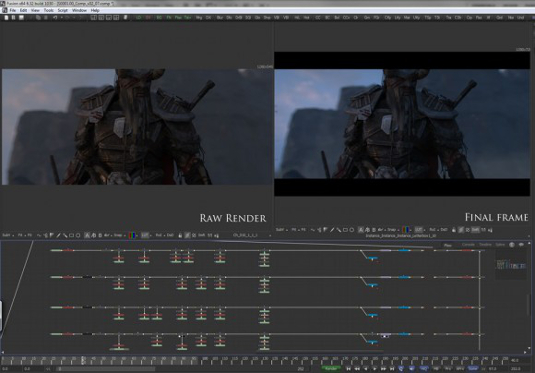Add a Blur (Blur) tool from toolbar

pos(219,17)
